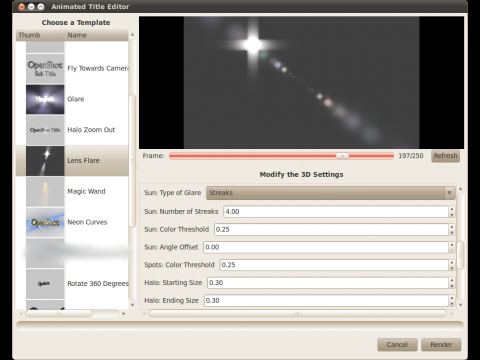Click the lens flare preview image

[x=301, y=83]
